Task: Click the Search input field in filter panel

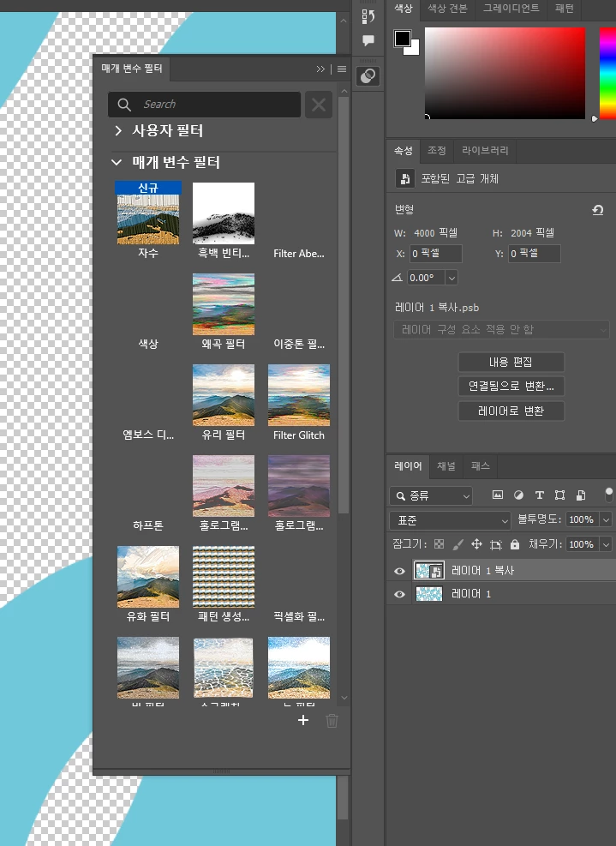Action: pos(205,105)
